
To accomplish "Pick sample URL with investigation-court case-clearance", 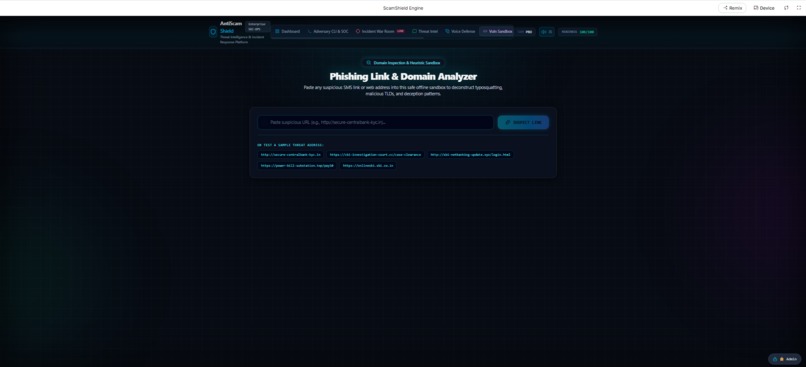I will (x=375, y=154).
